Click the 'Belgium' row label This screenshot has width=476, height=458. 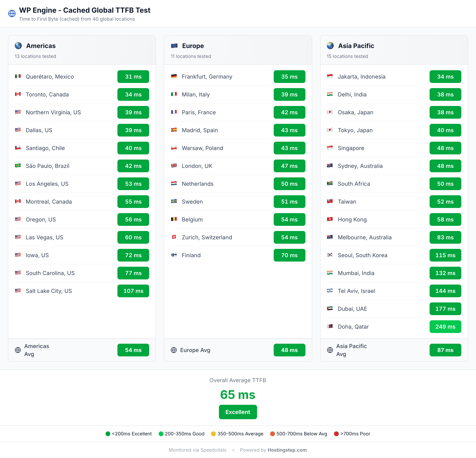pyautogui.click(x=192, y=219)
